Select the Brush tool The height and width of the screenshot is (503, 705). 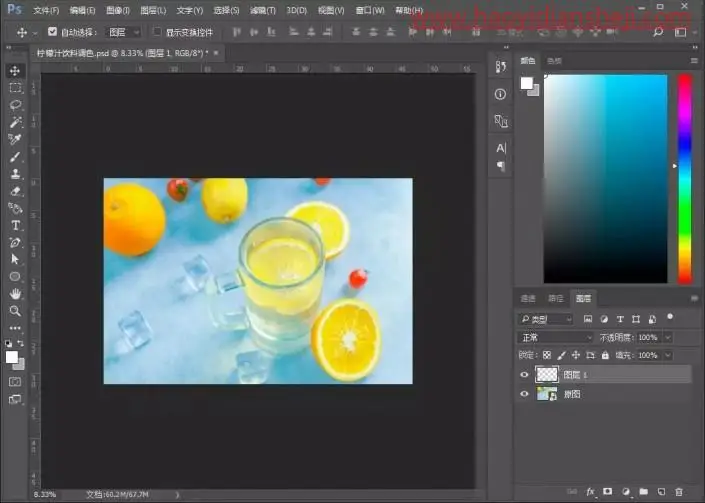click(x=15, y=156)
